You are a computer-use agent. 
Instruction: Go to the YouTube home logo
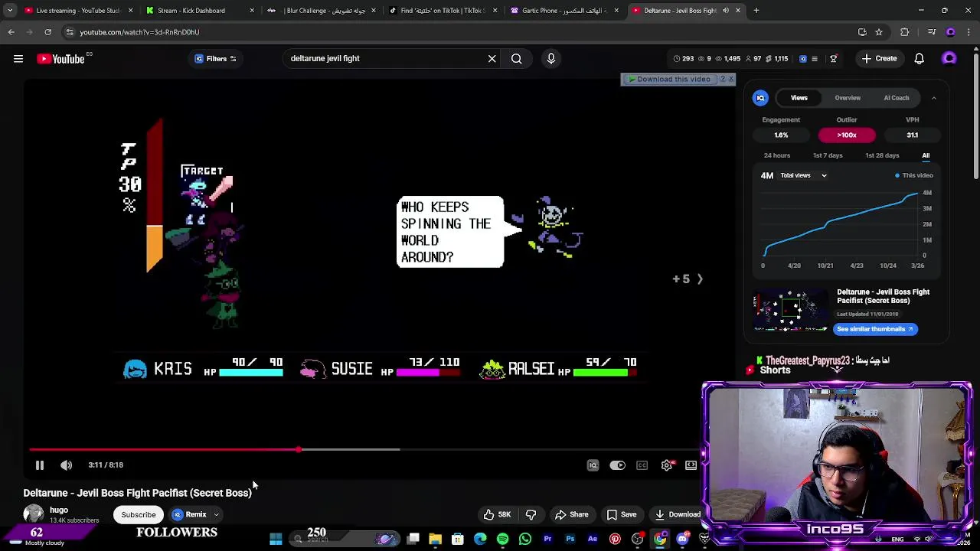[60, 59]
